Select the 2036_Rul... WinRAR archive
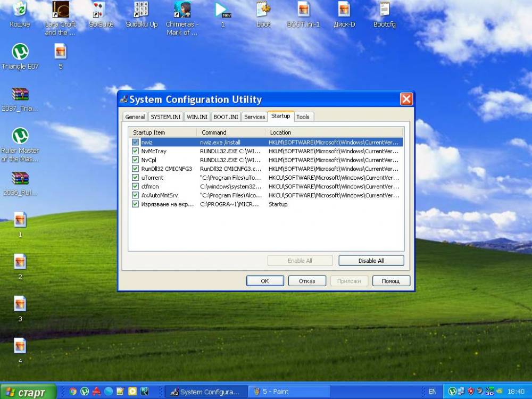 (20, 178)
